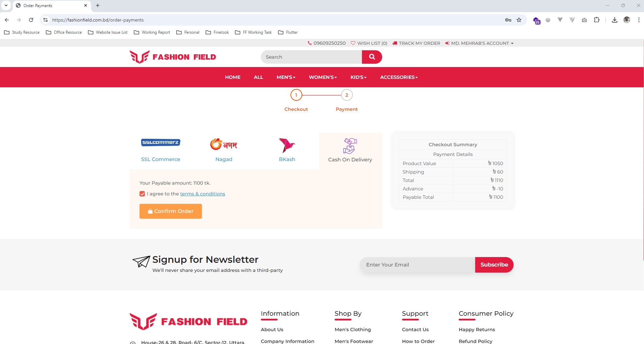Expand the MEN'S menu dropdown

tap(286, 77)
